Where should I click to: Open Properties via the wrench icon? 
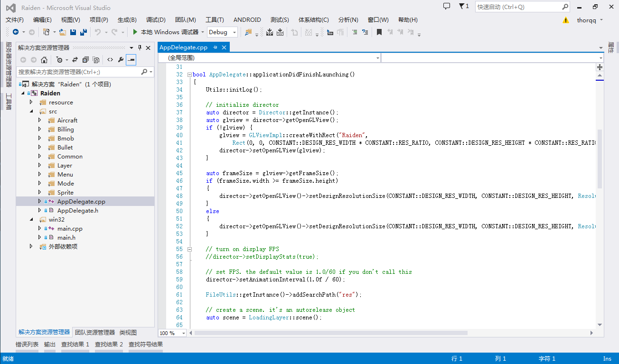tap(121, 60)
